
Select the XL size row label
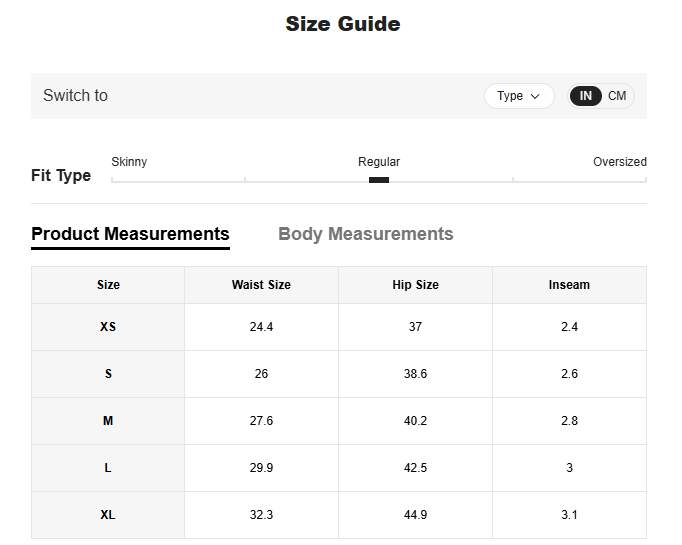point(108,515)
